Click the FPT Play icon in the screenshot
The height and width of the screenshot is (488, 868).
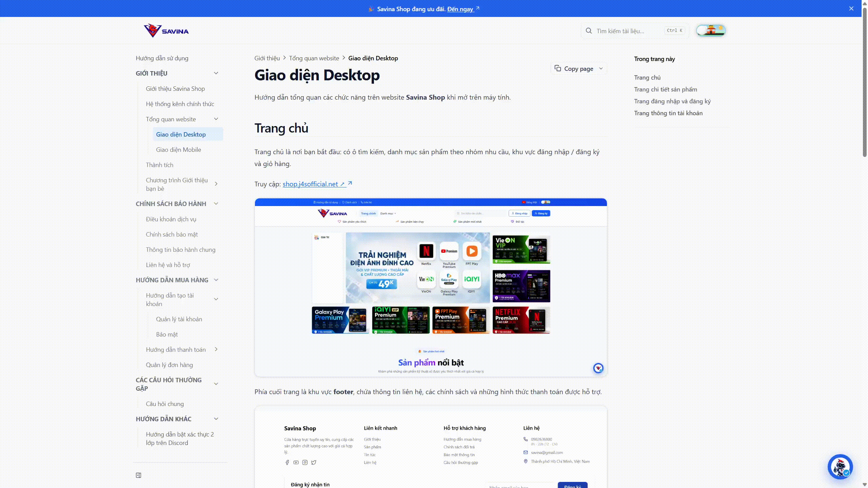pos(472,251)
